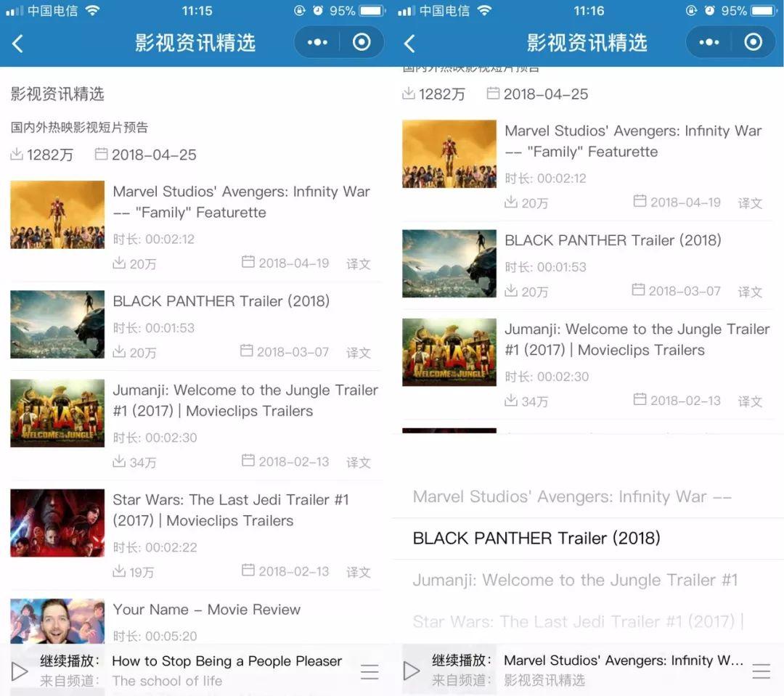
Task: Open 'BLACK PANTHER Trailer (2018)' title on the left screen
Action: pyautogui.click(x=221, y=301)
